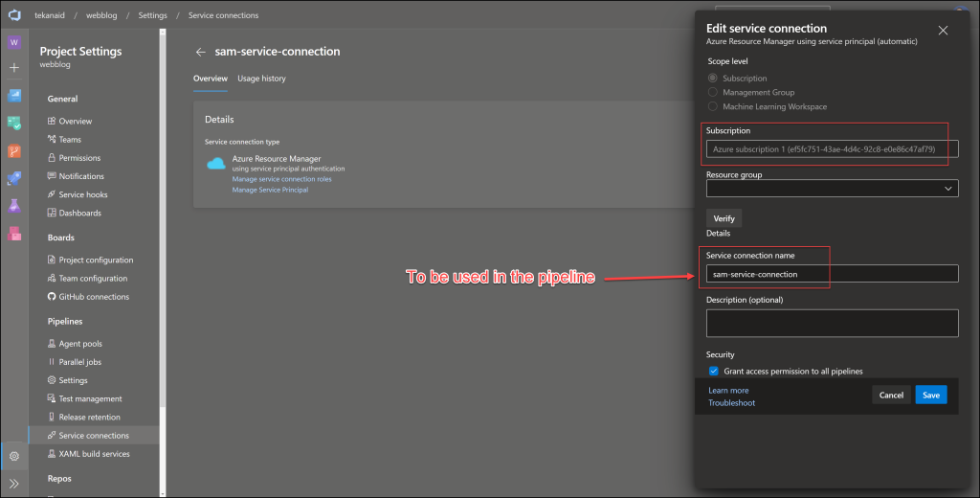Click the Service connection name field

pyautogui.click(x=832, y=274)
